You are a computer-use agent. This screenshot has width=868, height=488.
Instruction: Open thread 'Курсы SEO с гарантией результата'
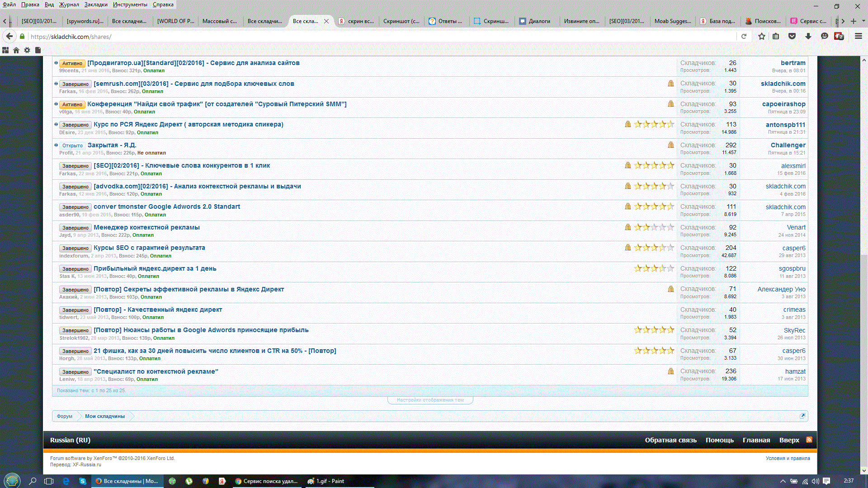149,248
